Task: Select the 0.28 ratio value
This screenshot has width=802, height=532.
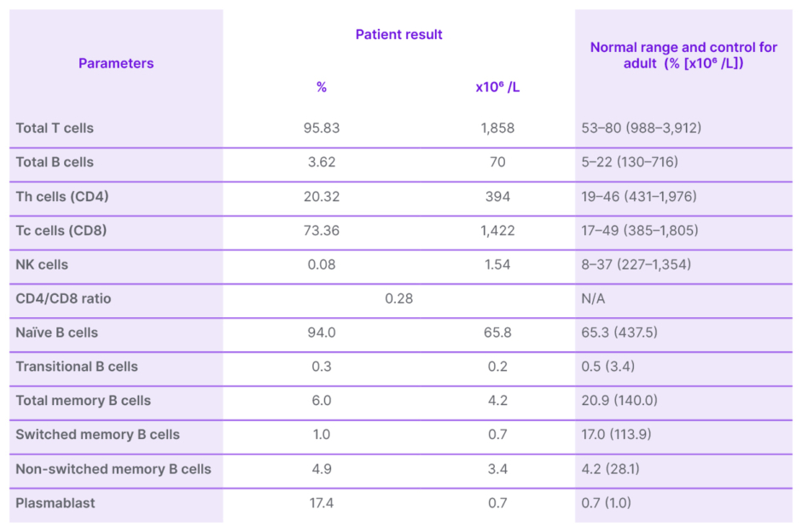Action: [x=398, y=298]
